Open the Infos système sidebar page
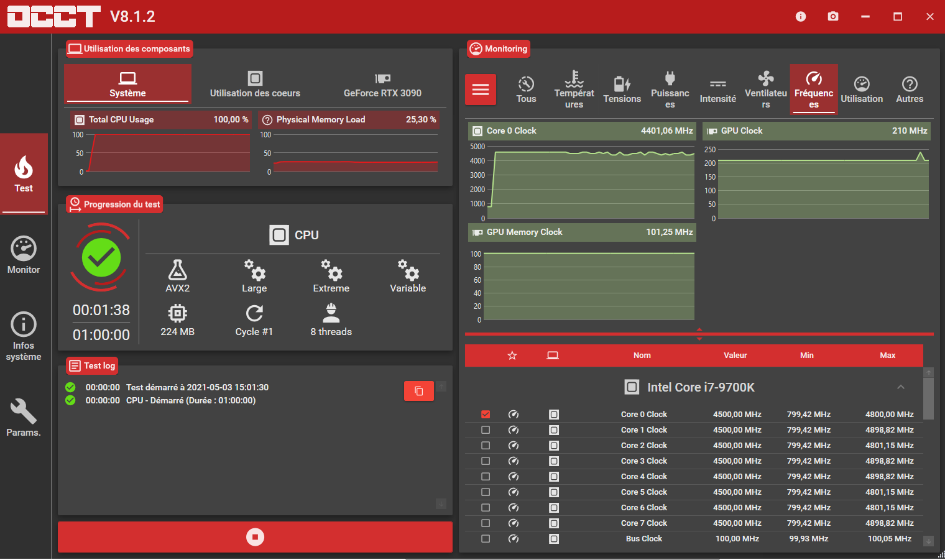This screenshot has width=945, height=560. (24, 336)
